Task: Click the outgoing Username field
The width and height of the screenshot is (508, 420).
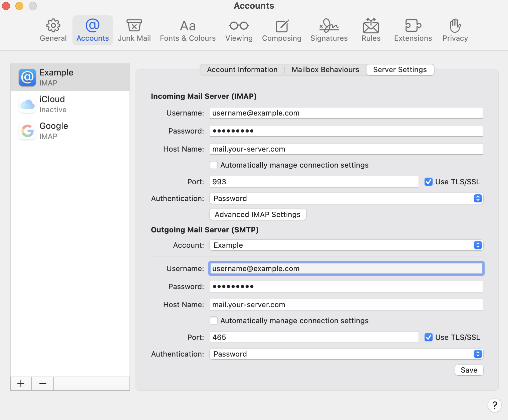Action: coord(346,268)
